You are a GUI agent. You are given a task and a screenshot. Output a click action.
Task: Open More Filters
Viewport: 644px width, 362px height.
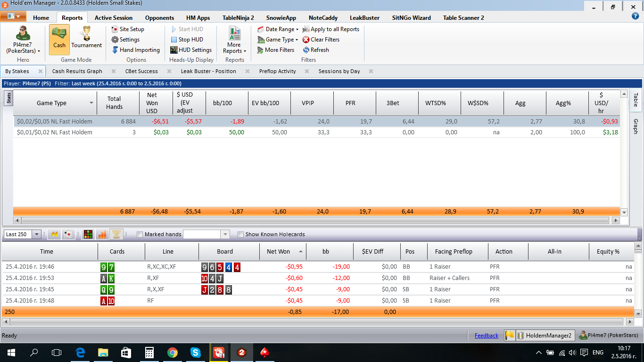[276, 50]
